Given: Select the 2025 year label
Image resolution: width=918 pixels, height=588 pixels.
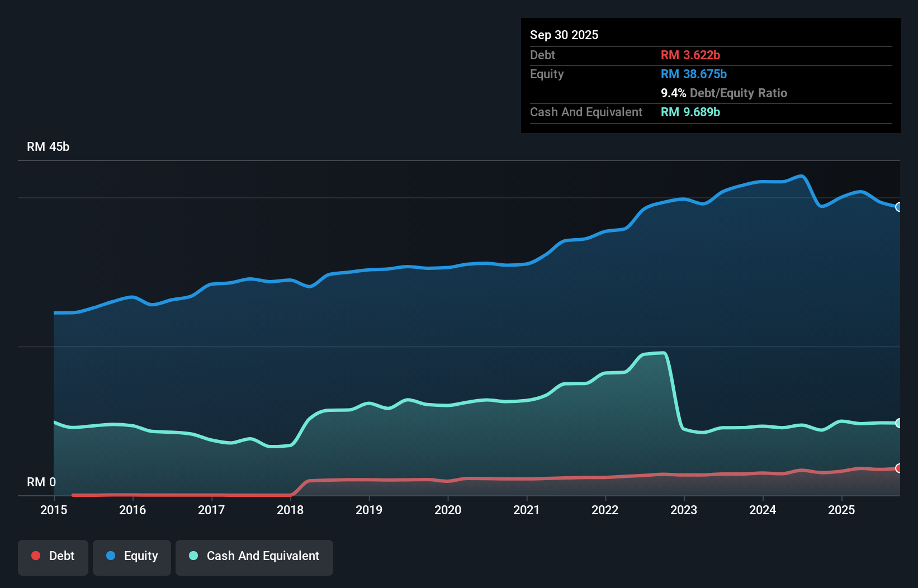Looking at the screenshot, I should (x=843, y=510).
